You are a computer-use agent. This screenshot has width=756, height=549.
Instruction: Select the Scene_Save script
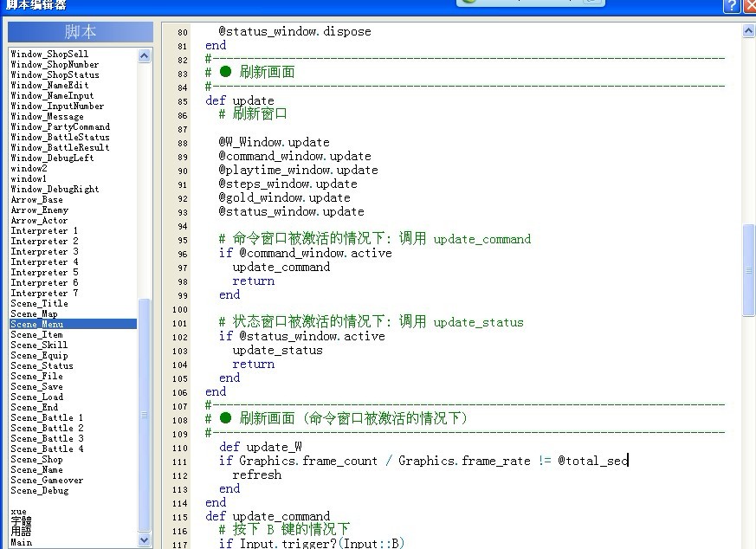tap(36, 386)
